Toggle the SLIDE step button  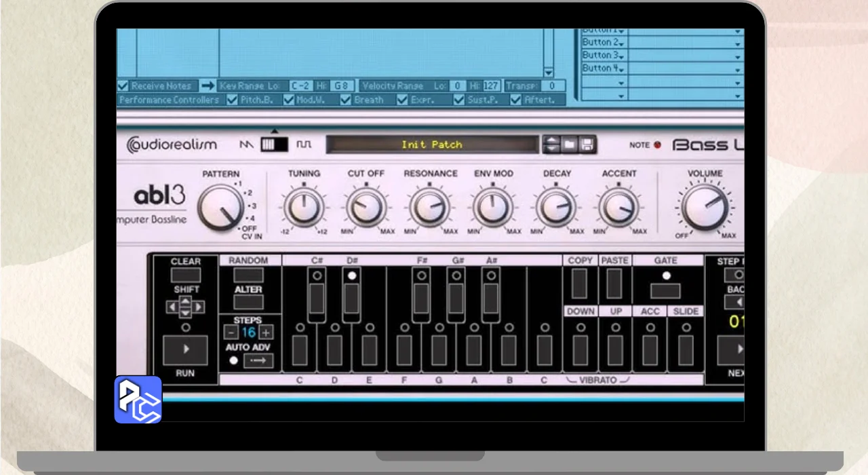click(686, 350)
